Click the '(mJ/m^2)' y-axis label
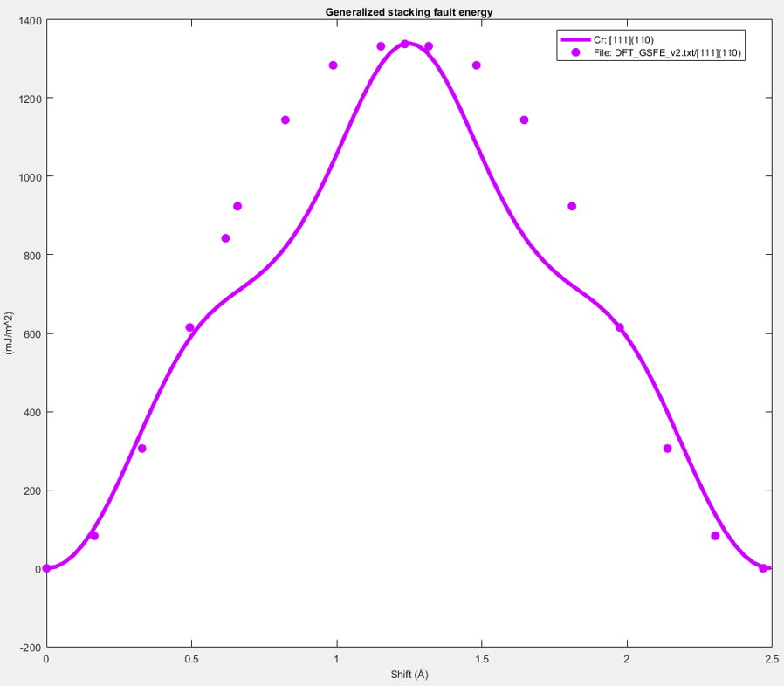This screenshot has height=686, width=784. (9, 333)
